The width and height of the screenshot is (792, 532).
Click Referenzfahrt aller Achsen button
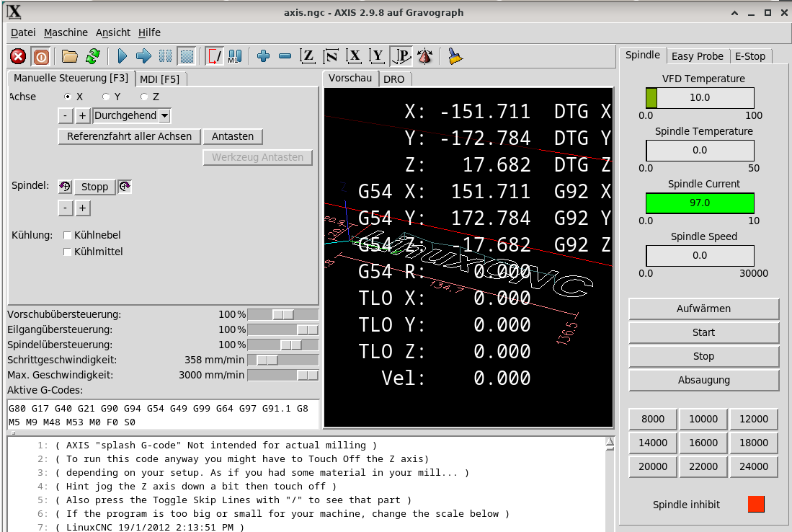(129, 136)
